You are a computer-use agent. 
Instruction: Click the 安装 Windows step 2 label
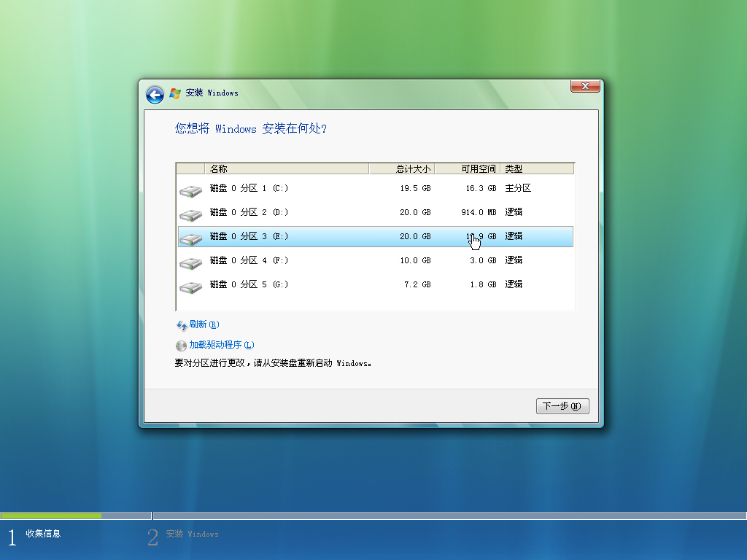(192, 534)
